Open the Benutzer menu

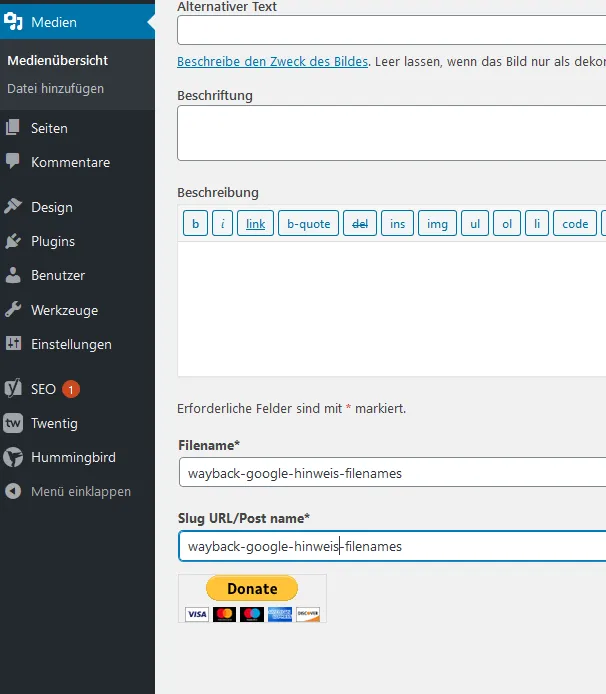(77, 275)
